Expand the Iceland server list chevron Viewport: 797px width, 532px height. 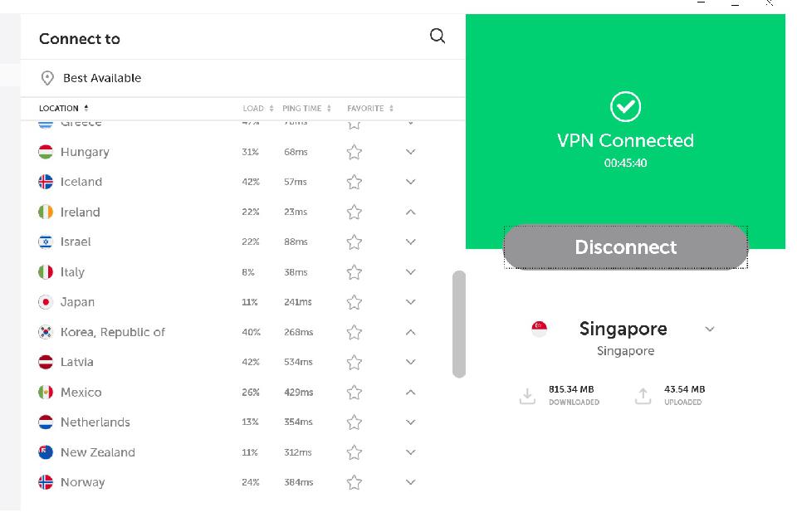click(x=410, y=182)
